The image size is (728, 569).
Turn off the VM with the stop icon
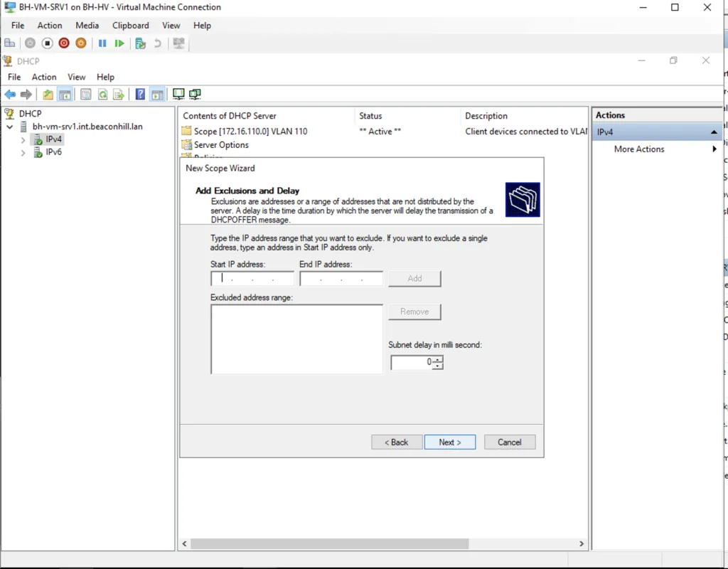[47, 43]
